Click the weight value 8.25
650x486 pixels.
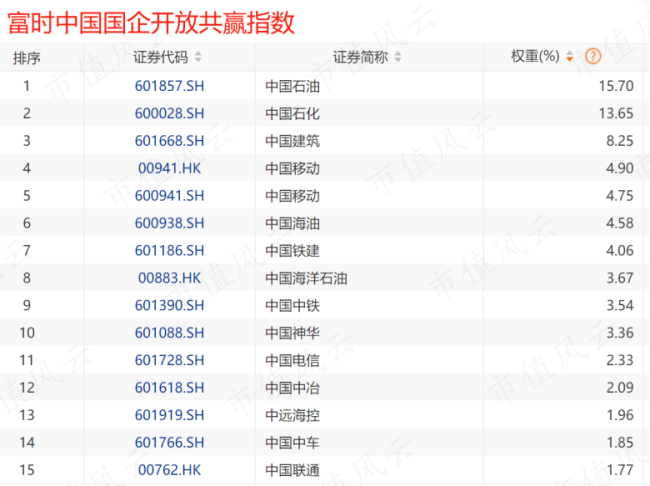(x=620, y=141)
